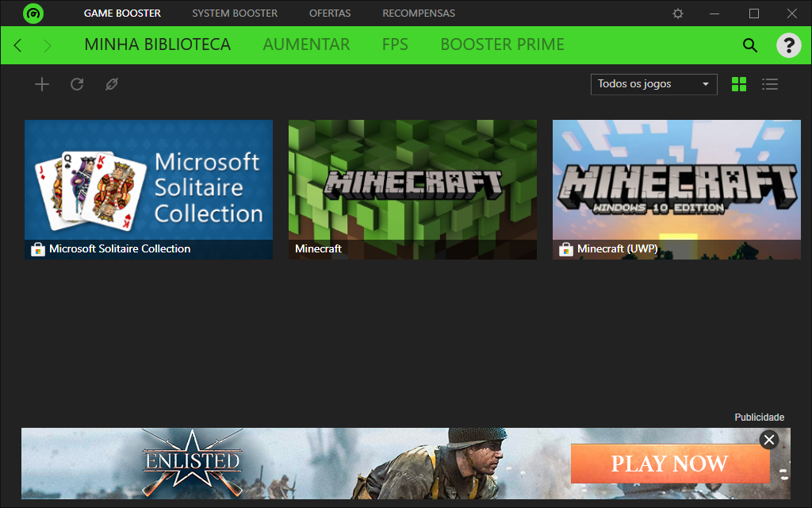Click the PLAY NOW button in the ad

click(670, 464)
